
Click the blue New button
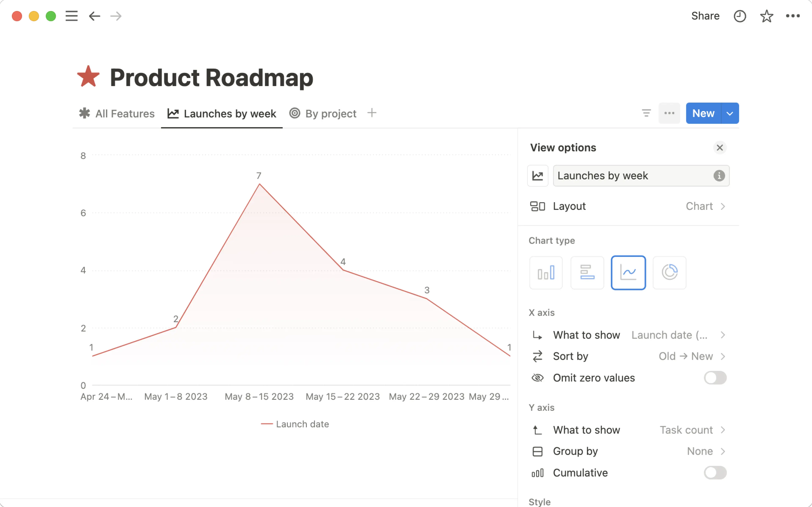(x=703, y=113)
